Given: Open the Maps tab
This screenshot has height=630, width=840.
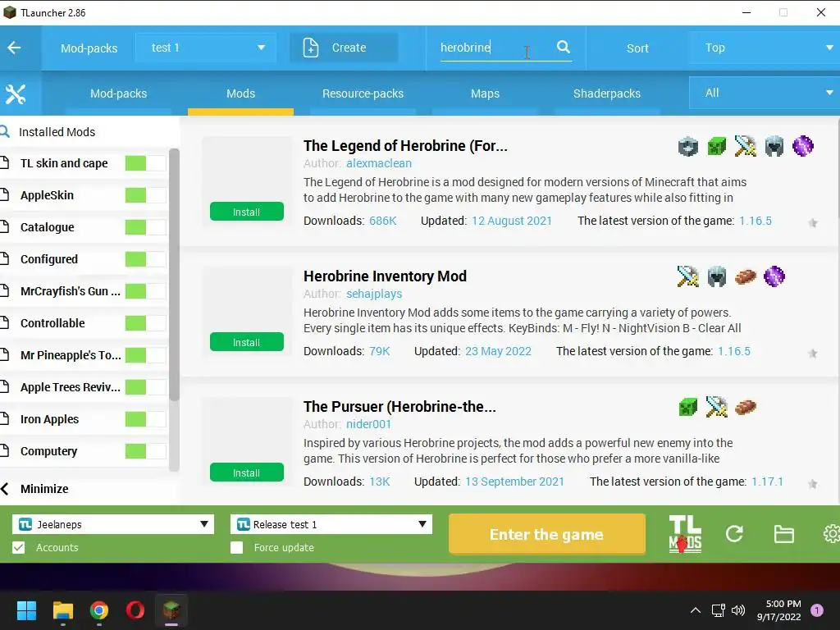Looking at the screenshot, I should [x=485, y=94].
